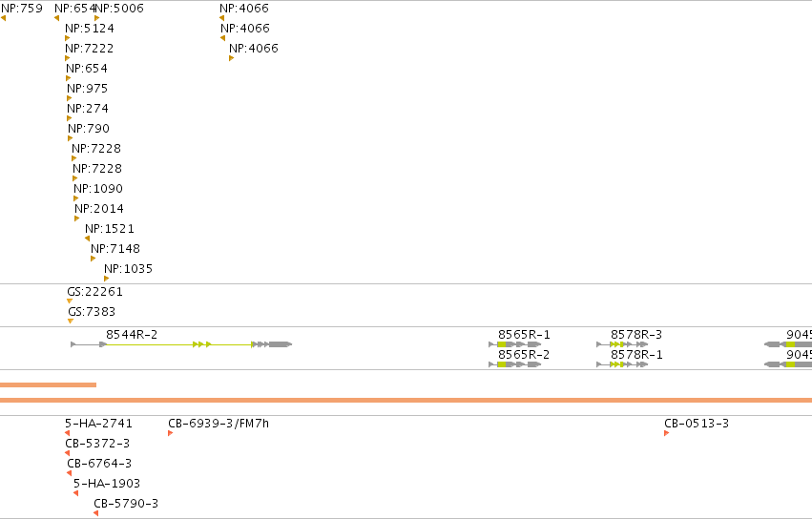Viewport: 812px width, 519px height.
Task: Select the NP:1035 label
Action: click(x=129, y=269)
